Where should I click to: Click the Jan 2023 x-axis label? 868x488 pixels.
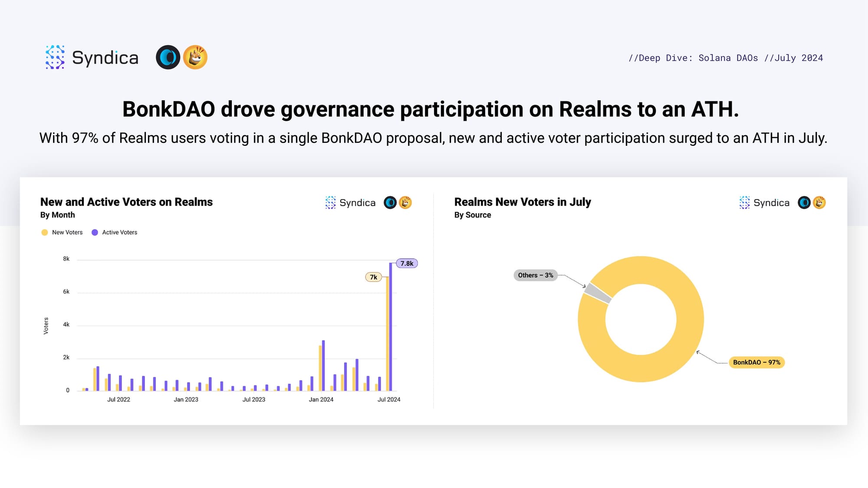tap(186, 400)
